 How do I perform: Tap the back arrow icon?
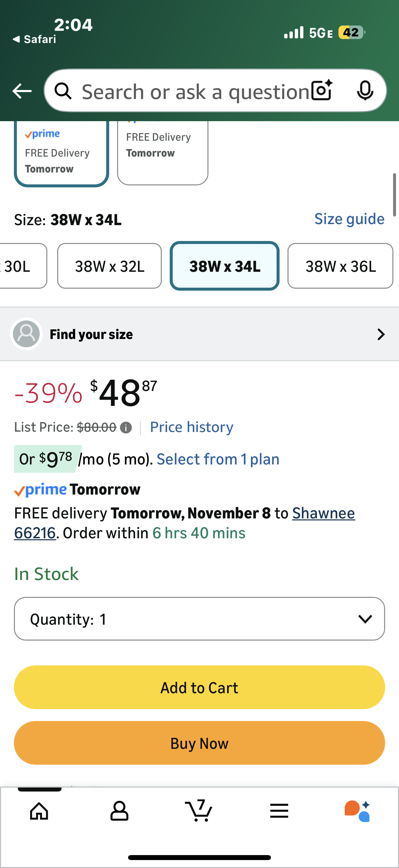(22, 91)
